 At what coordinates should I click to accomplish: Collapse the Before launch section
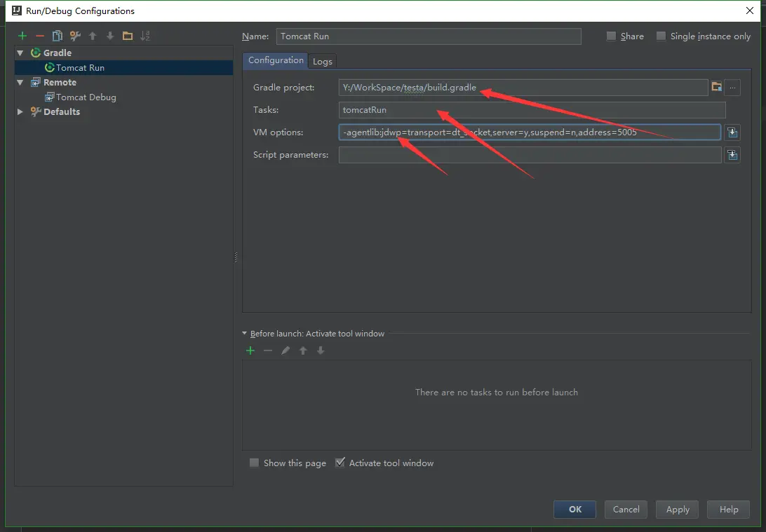[x=244, y=334]
